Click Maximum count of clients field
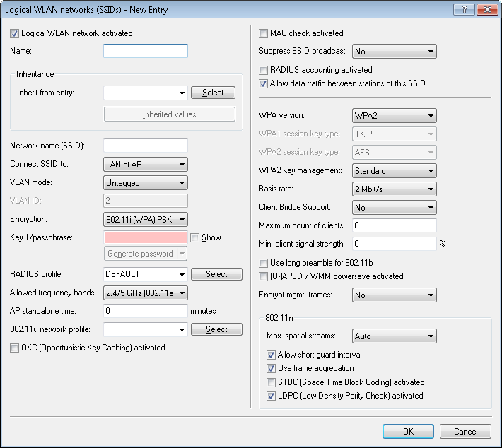The image size is (502, 448). coord(394,225)
